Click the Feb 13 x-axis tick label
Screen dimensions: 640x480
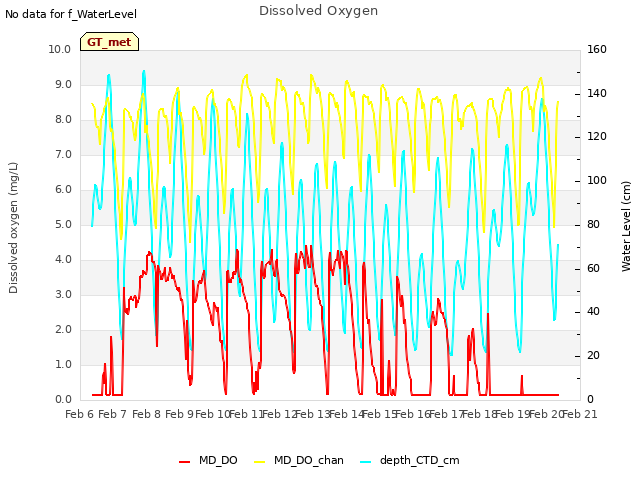[312, 414]
